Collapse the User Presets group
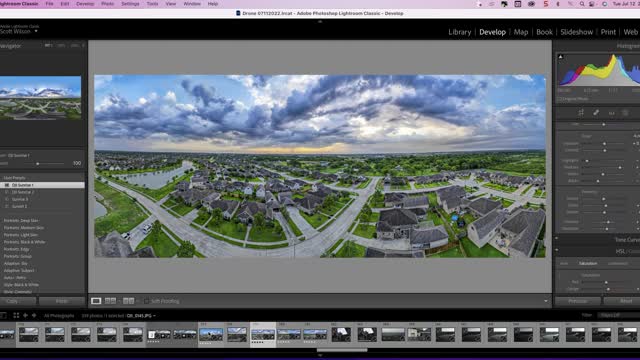The width and height of the screenshot is (640, 360). point(14,178)
